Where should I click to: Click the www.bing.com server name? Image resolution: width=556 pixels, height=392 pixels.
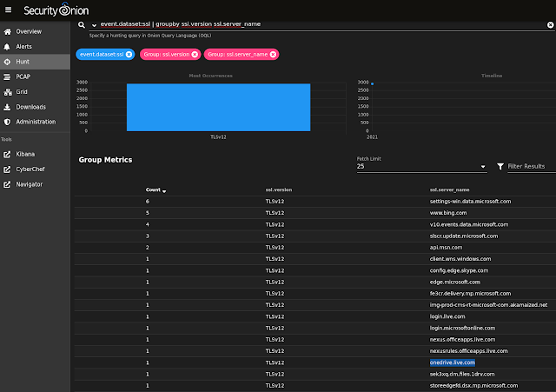(x=448, y=213)
